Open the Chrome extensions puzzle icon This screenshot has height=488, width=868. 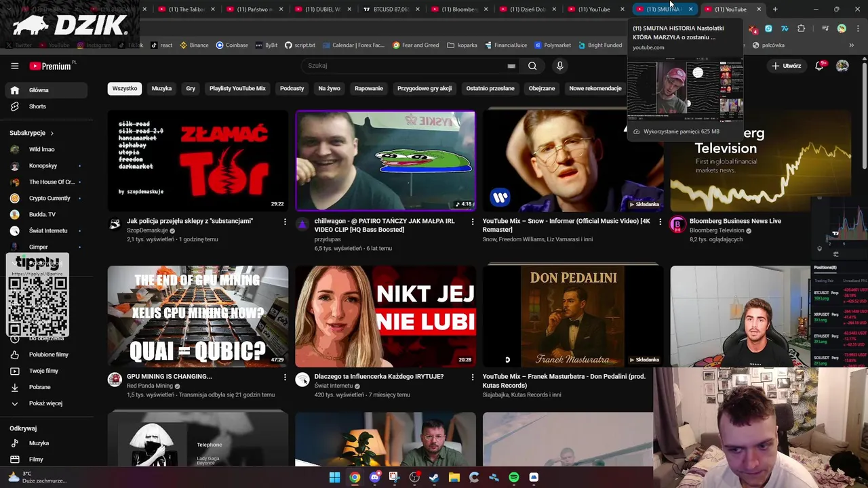(x=801, y=28)
